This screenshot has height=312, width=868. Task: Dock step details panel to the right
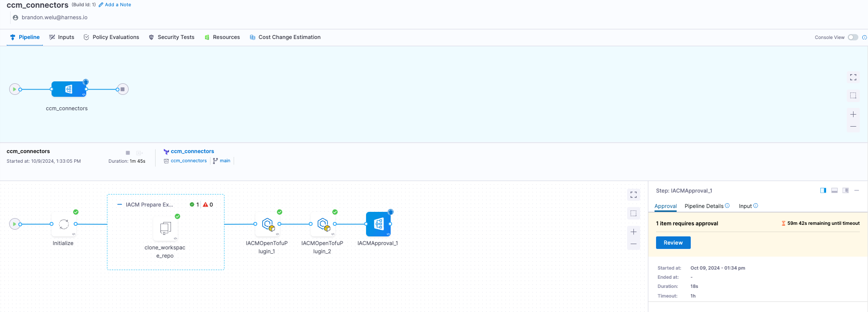coord(823,191)
